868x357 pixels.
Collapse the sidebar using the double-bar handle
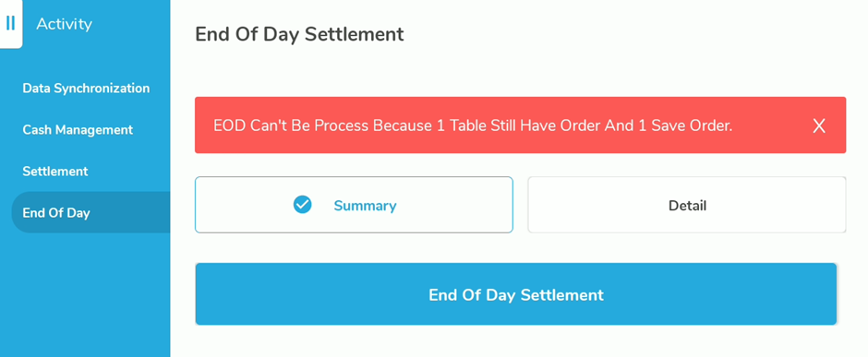click(x=10, y=24)
